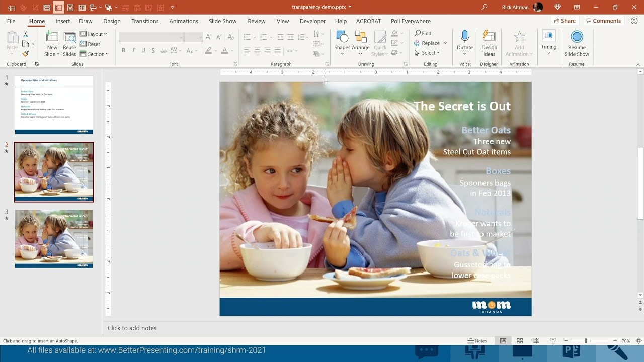Click the Reset slide button

[x=90, y=44]
